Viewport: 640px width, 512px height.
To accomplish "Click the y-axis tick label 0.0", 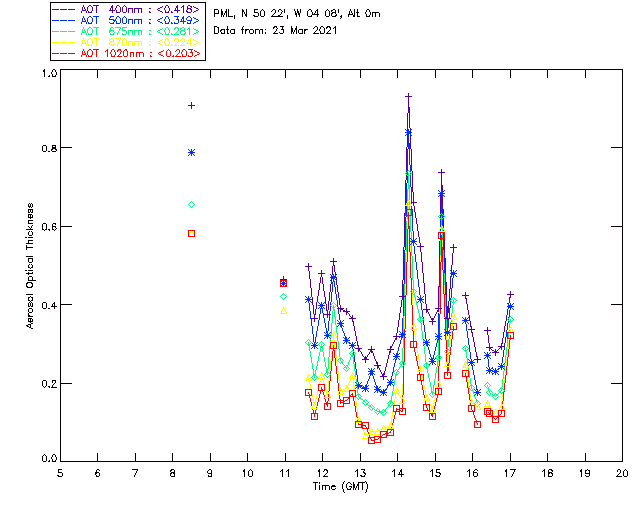I will [x=49, y=459].
